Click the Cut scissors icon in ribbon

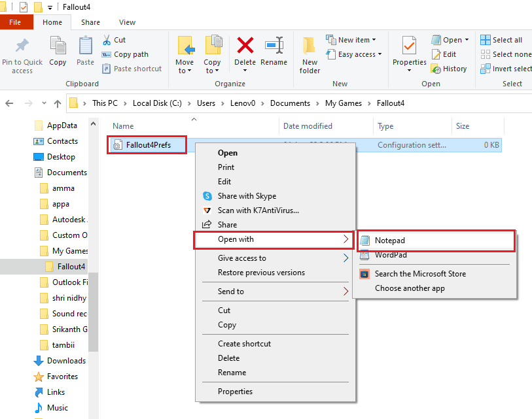pyautogui.click(x=107, y=40)
